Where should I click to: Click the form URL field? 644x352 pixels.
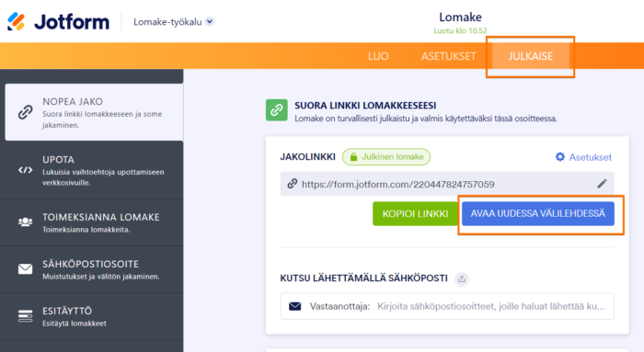tap(447, 184)
